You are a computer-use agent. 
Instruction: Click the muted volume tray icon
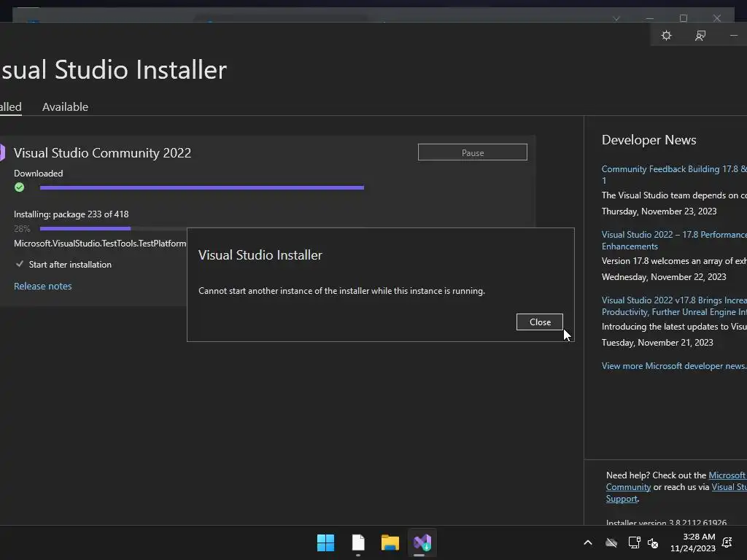pyautogui.click(x=653, y=542)
